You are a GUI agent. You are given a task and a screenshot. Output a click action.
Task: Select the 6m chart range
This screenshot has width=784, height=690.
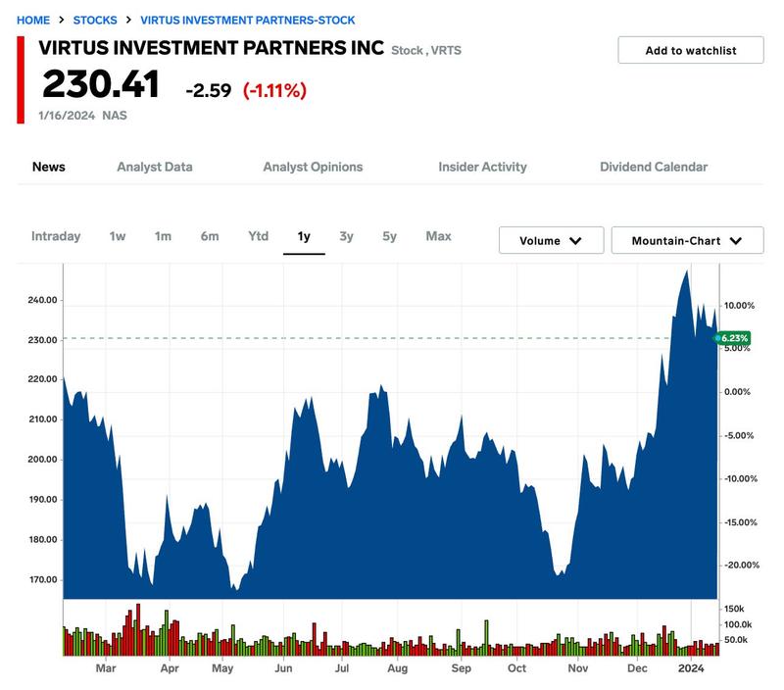(210, 236)
